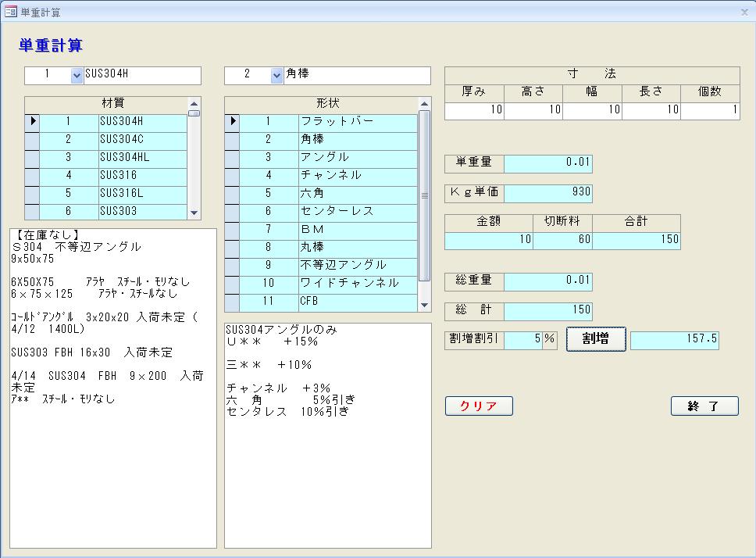Select 丸棒 in the shape list

358,247
